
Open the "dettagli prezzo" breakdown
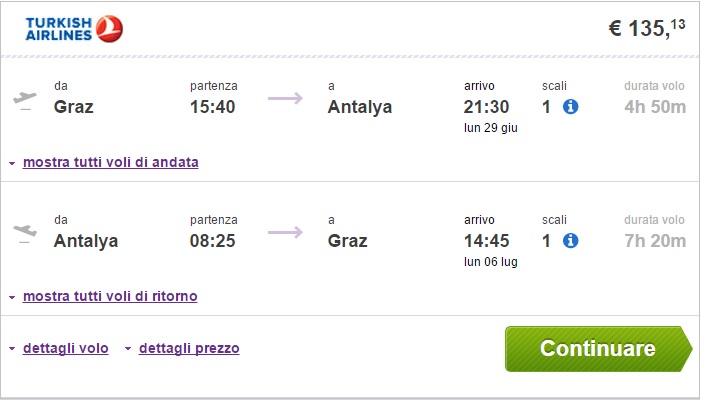pyautogui.click(x=189, y=348)
